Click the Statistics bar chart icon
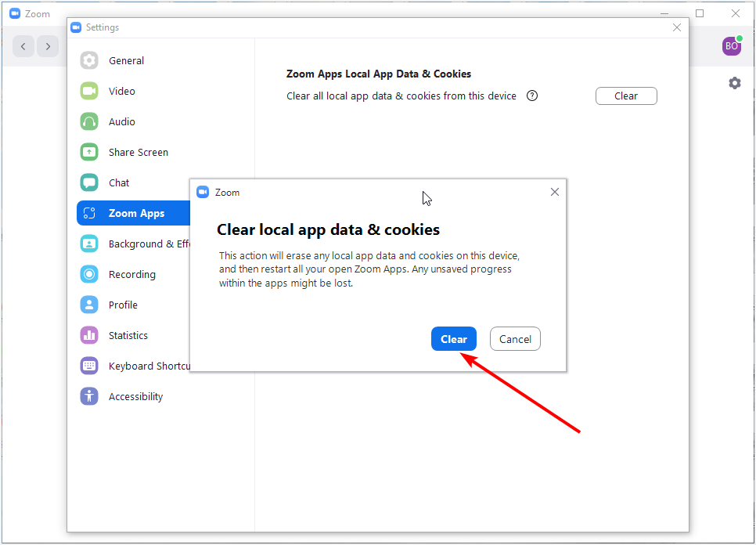 pyautogui.click(x=89, y=335)
